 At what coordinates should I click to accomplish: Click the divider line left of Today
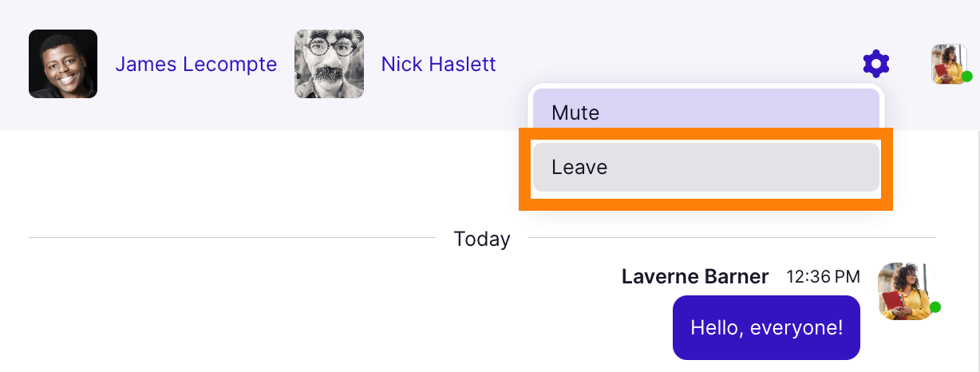(232, 238)
